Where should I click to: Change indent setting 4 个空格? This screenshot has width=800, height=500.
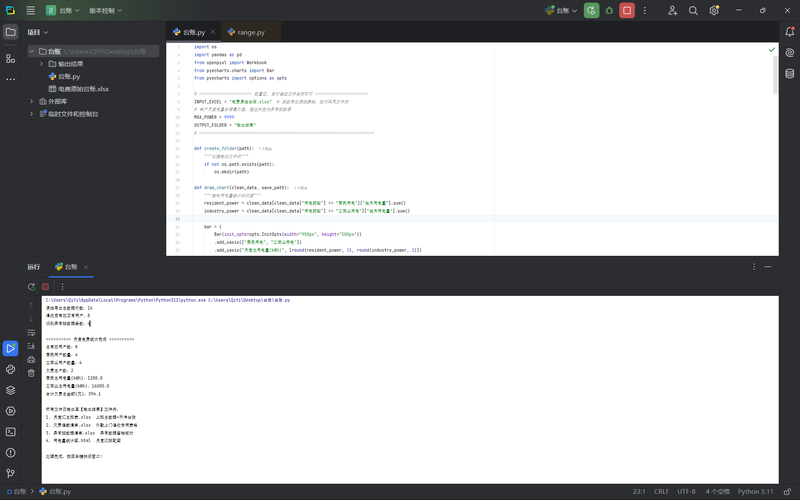pyautogui.click(x=717, y=491)
